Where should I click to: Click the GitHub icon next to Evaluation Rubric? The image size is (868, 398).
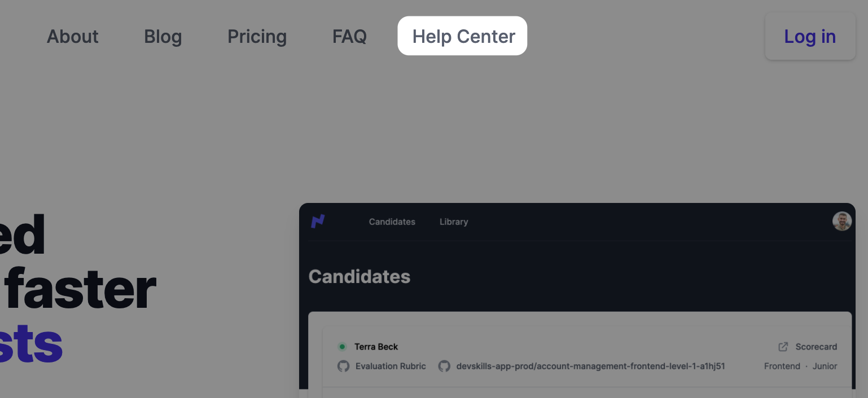(343, 366)
